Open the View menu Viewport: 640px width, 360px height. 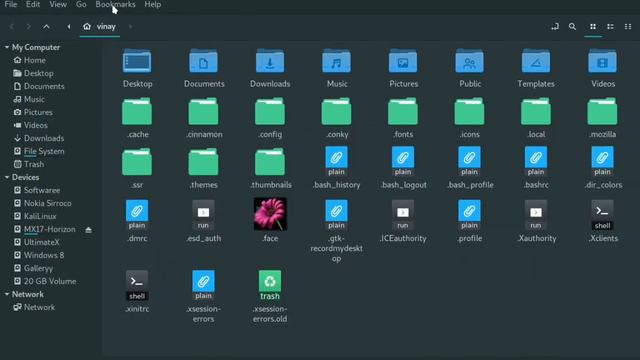point(58,4)
